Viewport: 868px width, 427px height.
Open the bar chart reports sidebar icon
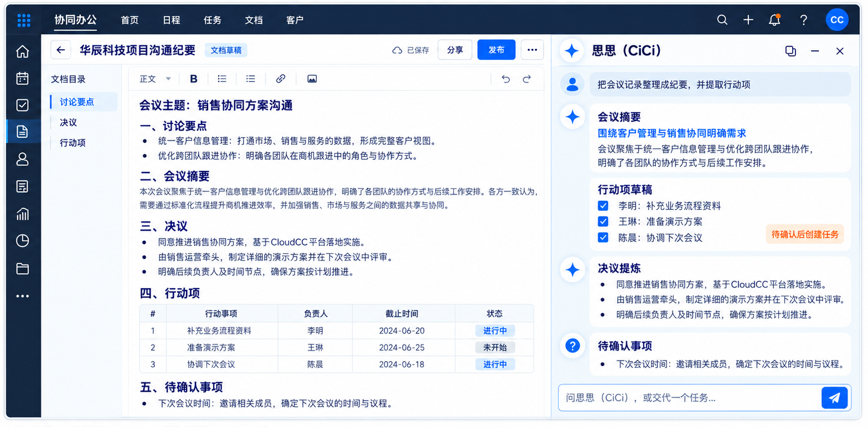pyautogui.click(x=23, y=213)
